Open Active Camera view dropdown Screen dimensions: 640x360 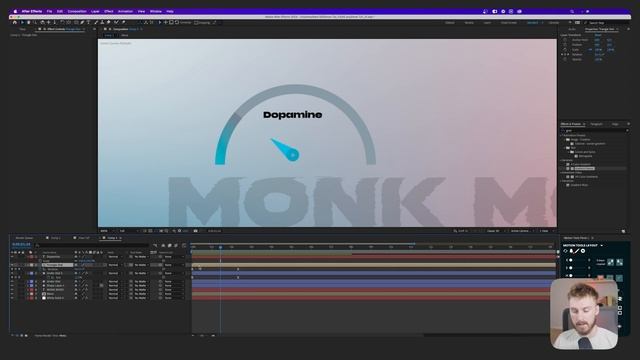(x=522, y=231)
